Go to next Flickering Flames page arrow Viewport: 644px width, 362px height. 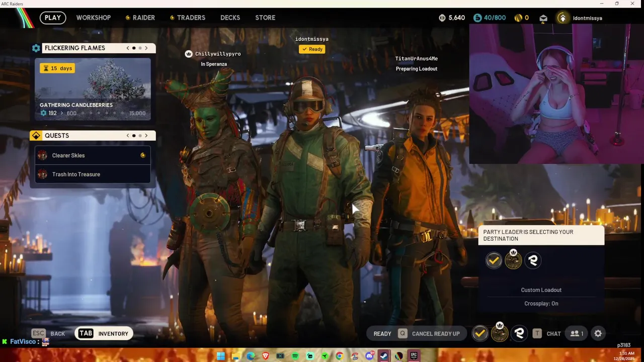(x=146, y=48)
